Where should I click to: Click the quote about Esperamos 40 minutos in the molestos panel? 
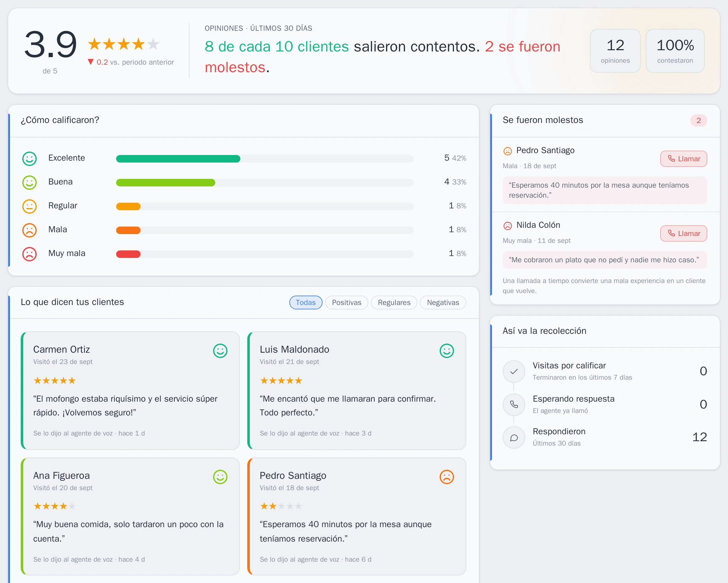605,190
